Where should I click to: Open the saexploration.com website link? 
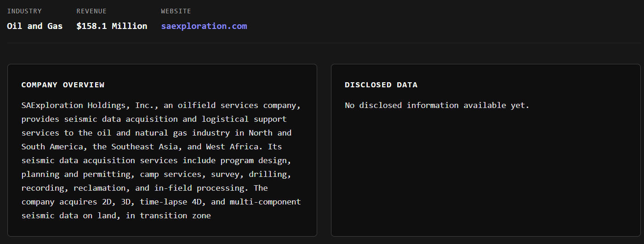[x=204, y=26]
